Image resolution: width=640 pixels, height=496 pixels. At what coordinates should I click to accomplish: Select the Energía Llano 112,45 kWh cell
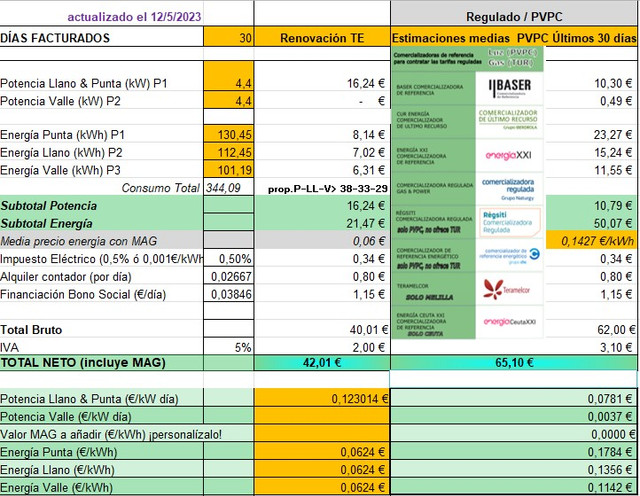pos(229,152)
